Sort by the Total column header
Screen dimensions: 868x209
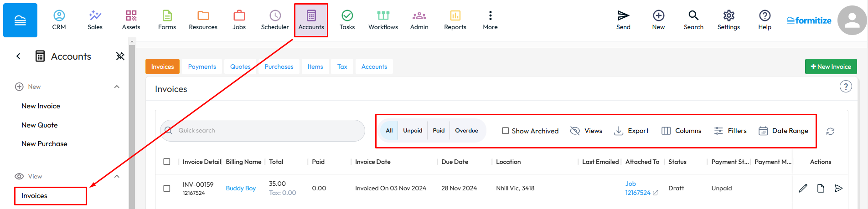(x=276, y=162)
